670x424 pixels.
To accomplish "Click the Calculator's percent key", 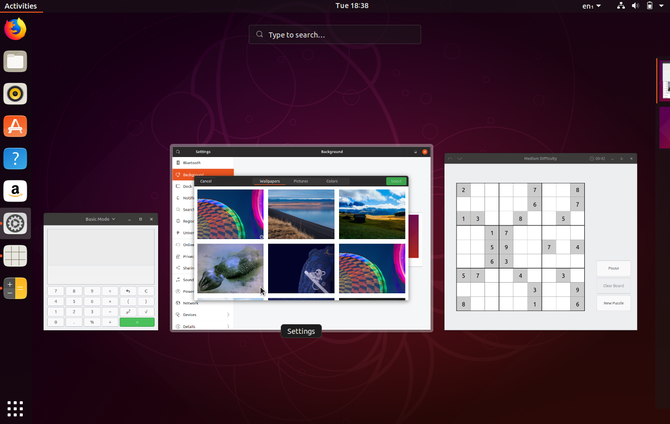I will pos(92,322).
